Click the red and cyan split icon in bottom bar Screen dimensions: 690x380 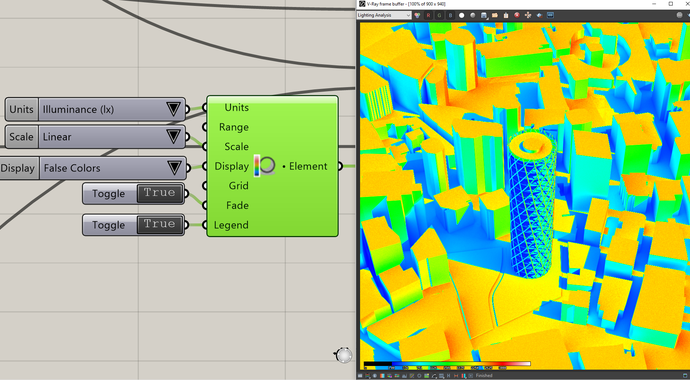[382, 376]
